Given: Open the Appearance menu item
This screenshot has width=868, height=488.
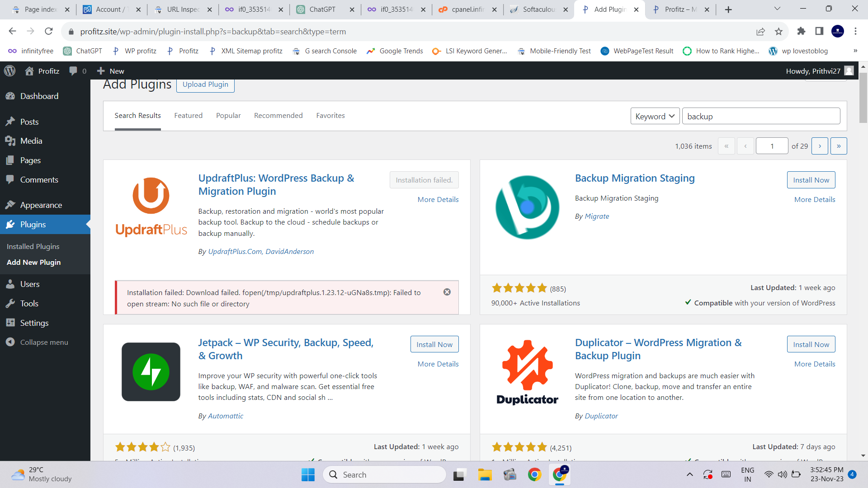Looking at the screenshot, I should [x=41, y=205].
